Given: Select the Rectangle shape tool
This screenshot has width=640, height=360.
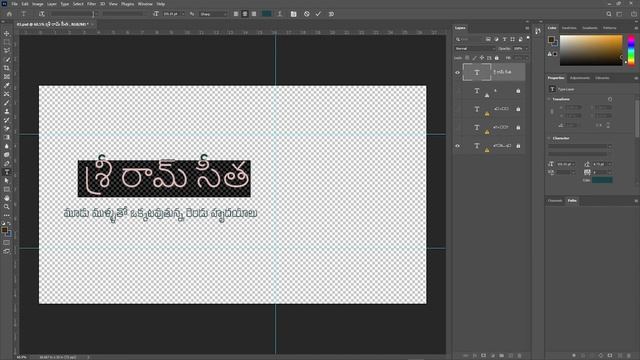Looking at the screenshot, I should point(7,189).
